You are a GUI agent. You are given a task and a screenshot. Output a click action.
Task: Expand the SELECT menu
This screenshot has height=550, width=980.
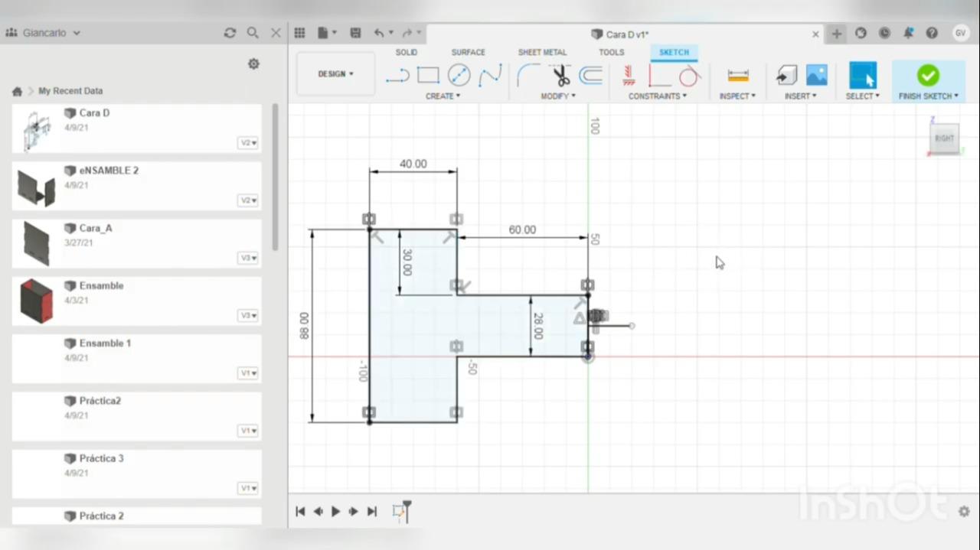click(863, 96)
